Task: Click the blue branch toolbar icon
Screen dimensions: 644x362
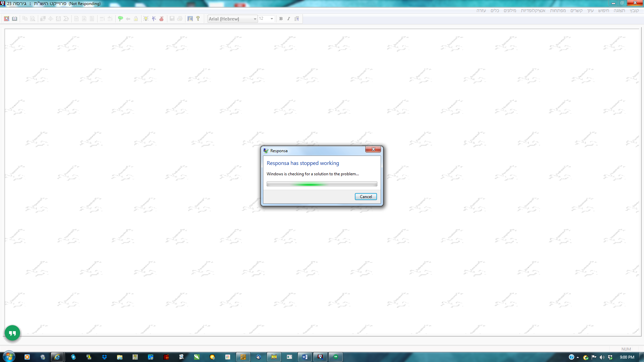Action: tap(154, 19)
